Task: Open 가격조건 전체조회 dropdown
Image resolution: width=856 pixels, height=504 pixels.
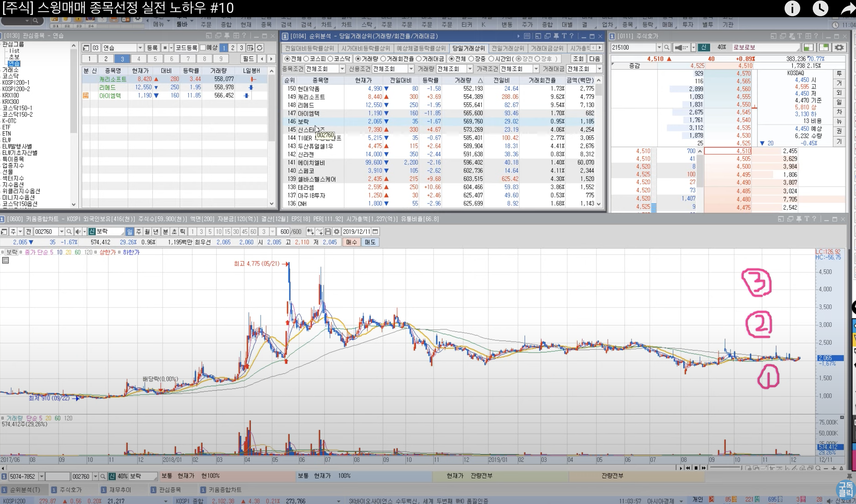Action: pyautogui.click(x=536, y=69)
